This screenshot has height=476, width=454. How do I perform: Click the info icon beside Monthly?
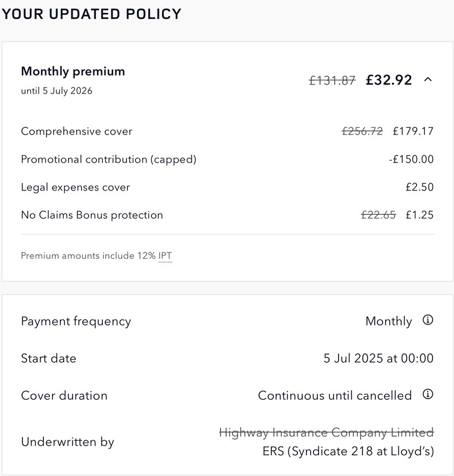coord(427,320)
